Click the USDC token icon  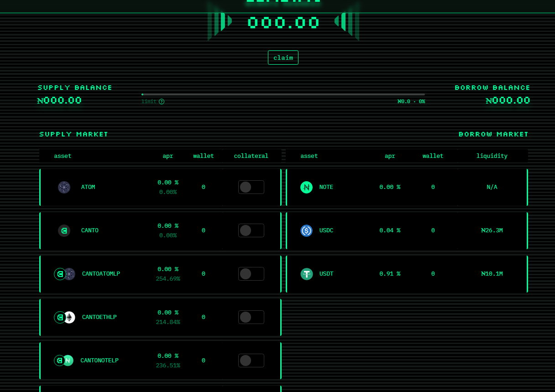(x=306, y=230)
